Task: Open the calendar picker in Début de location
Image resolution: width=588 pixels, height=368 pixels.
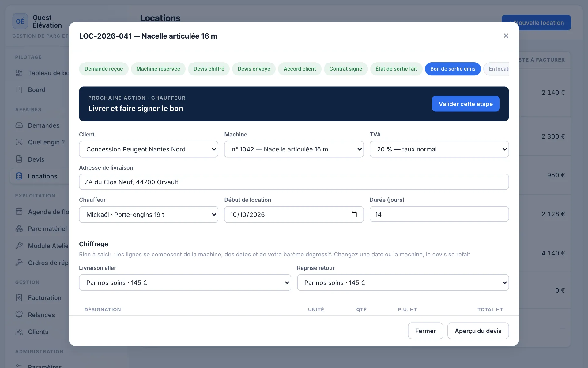Action: [354, 214]
